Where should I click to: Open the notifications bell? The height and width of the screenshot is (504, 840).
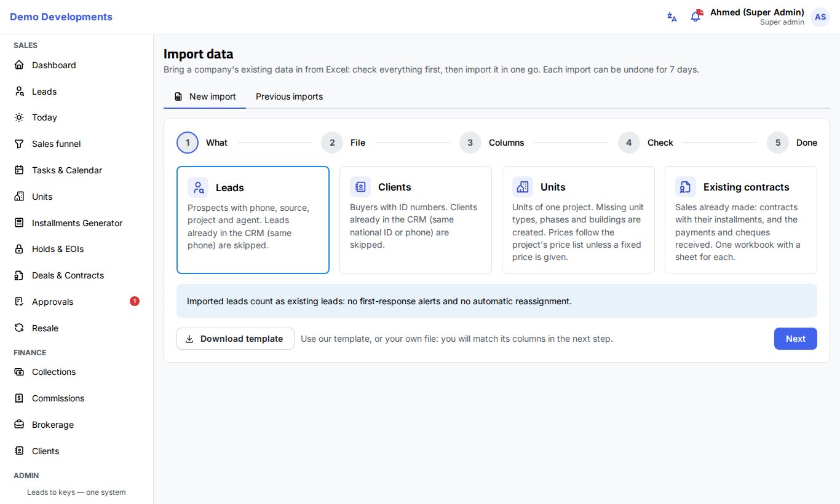(695, 17)
